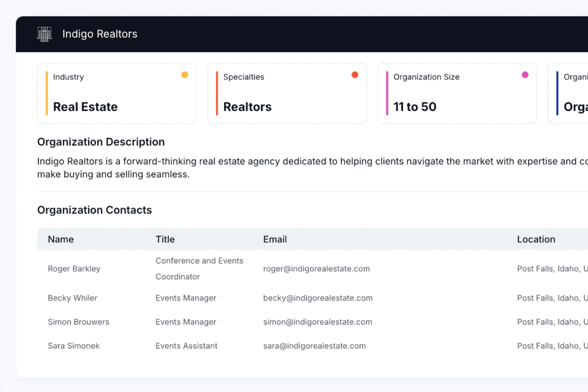
Task: Open email roger@indigorealestate.com
Action: [316, 269]
